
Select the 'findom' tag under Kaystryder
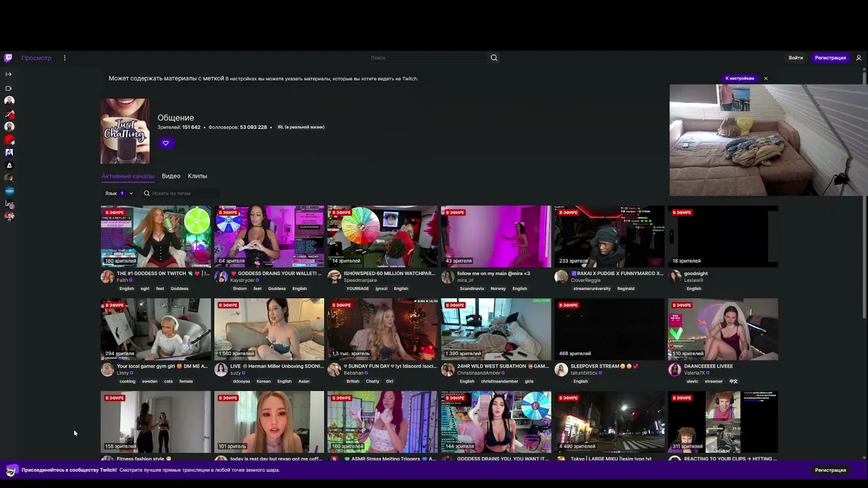pyautogui.click(x=240, y=289)
